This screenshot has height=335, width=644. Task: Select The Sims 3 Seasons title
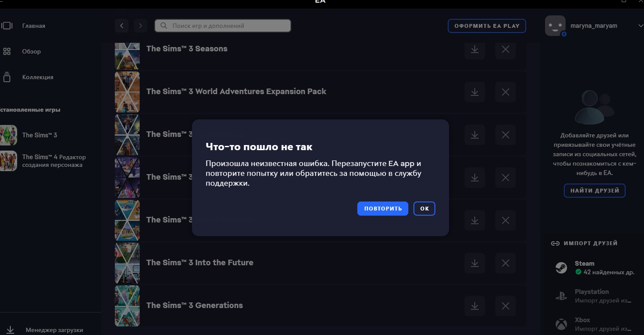187,48
